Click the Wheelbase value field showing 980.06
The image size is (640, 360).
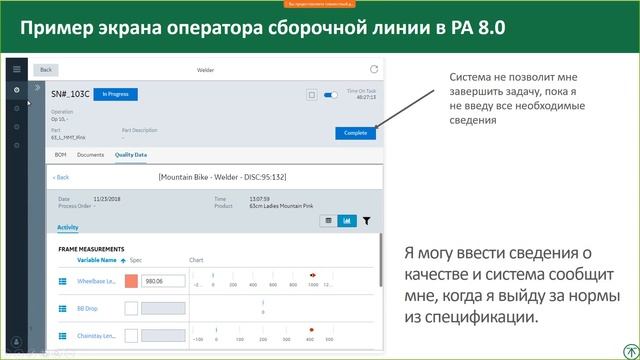pyautogui.click(x=163, y=281)
